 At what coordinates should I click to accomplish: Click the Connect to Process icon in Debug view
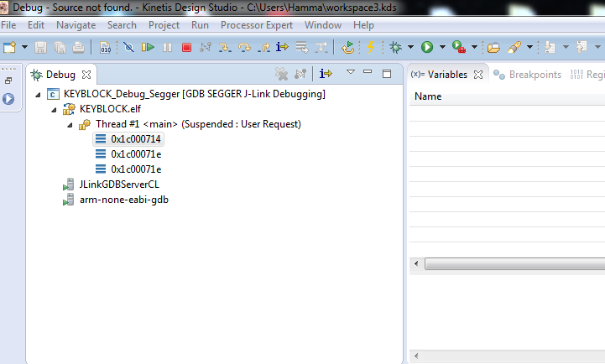point(300,74)
